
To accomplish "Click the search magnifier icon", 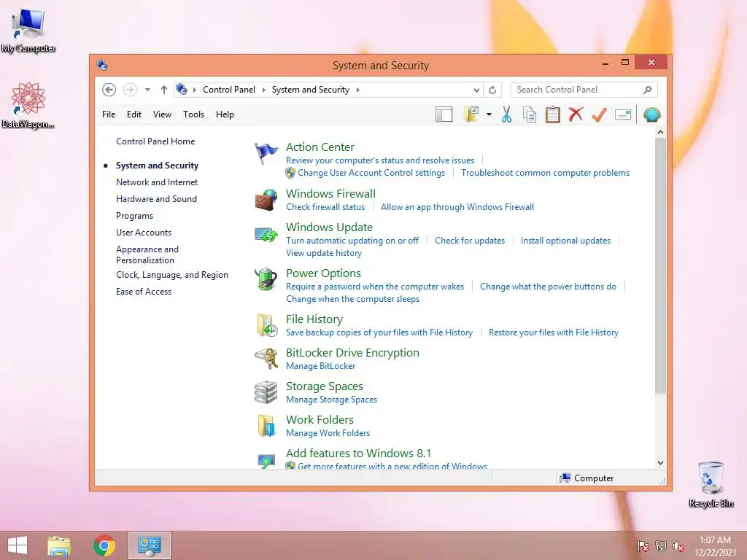I will (x=648, y=90).
